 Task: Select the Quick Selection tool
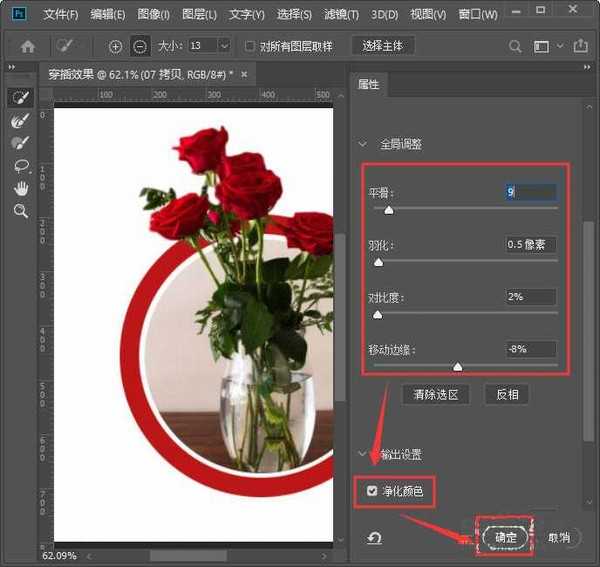19,98
